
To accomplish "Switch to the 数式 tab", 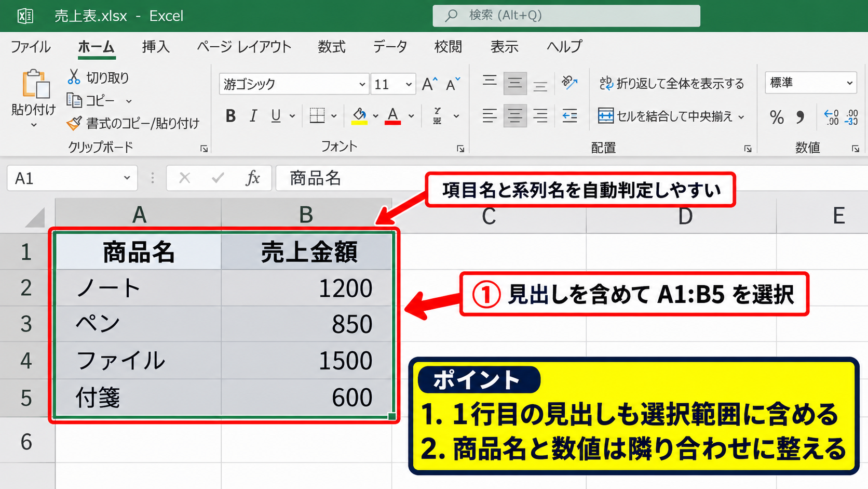I will click(x=332, y=47).
